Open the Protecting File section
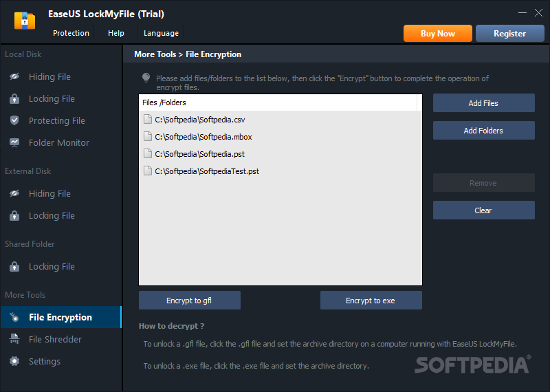This screenshot has width=550, height=392. tap(61, 121)
